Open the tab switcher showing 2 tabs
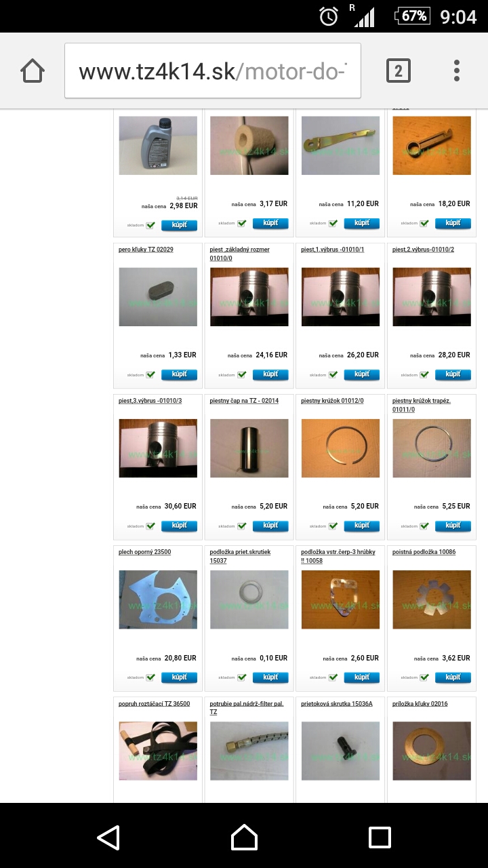The image size is (488, 868). click(x=398, y=71)
